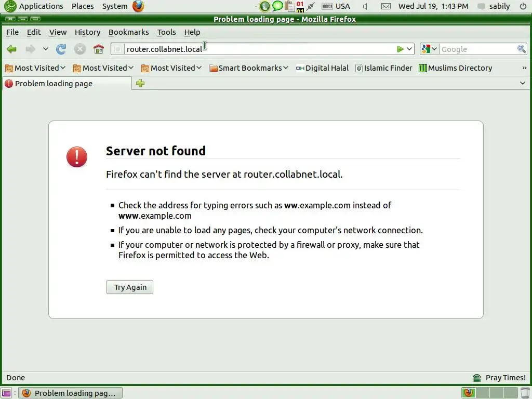Click the Problem loading pag... taskbar button
This screenshot has height=399, width=532.
tap(70, 393)
